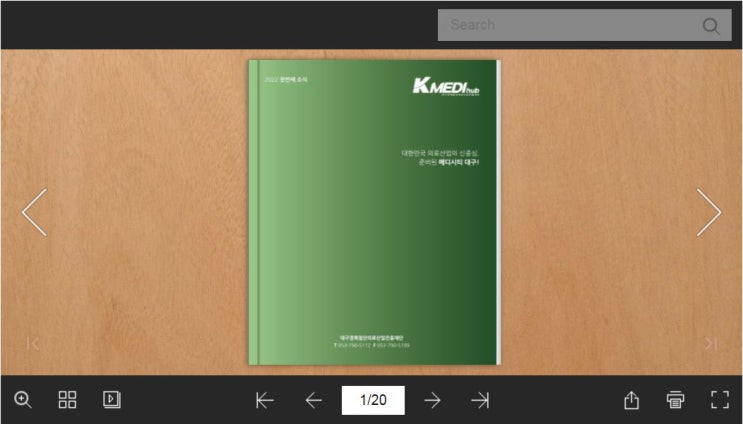Click the K MEDI hub logo on cover
The image size is (743, 424).
446,86
